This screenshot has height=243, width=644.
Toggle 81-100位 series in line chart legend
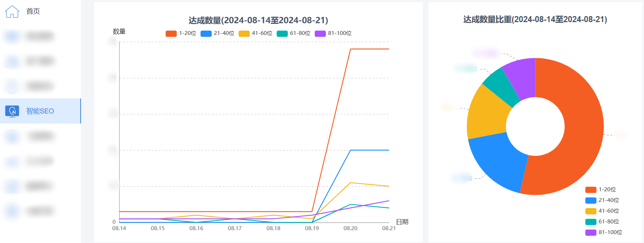[333, 33]
